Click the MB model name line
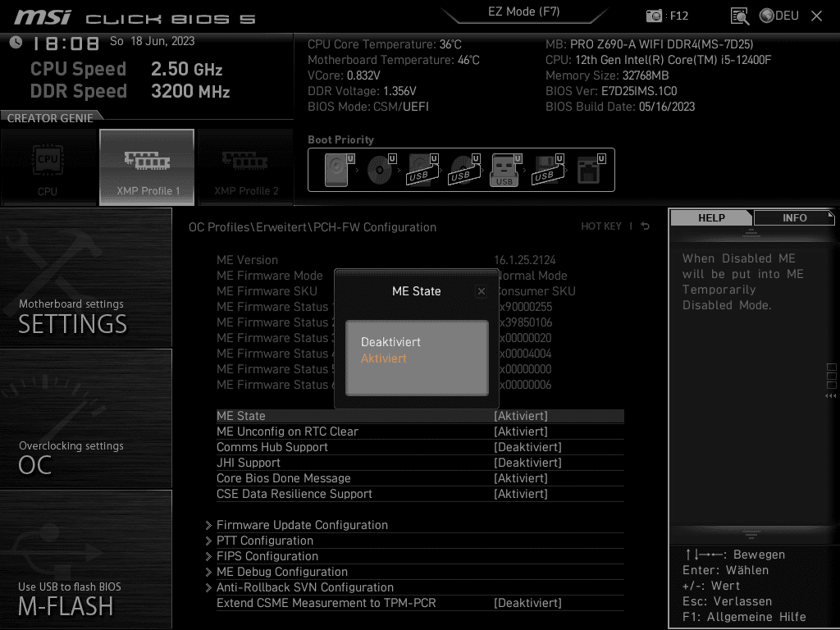840x630 pixels. tap(650, 44)
